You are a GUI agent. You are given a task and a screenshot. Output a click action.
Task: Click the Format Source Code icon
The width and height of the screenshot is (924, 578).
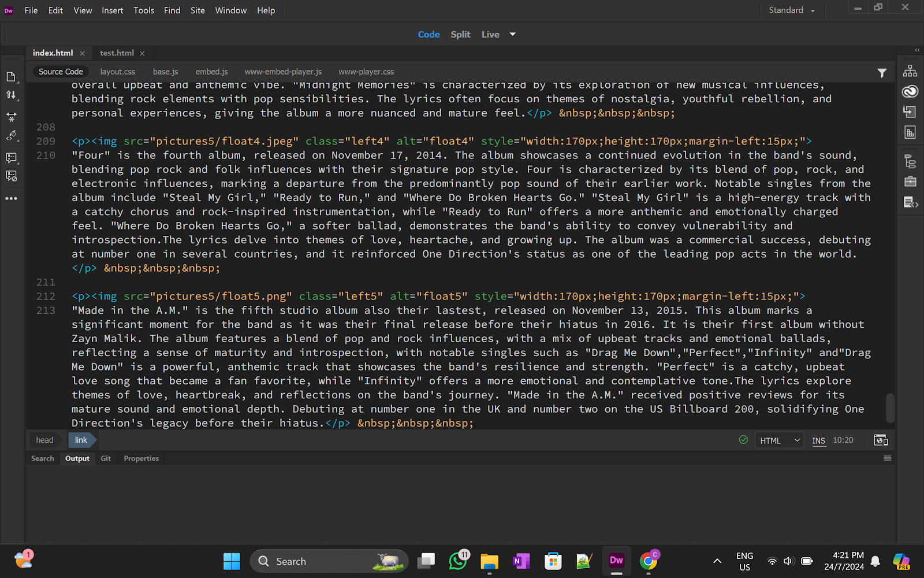[x=11, y=135]
